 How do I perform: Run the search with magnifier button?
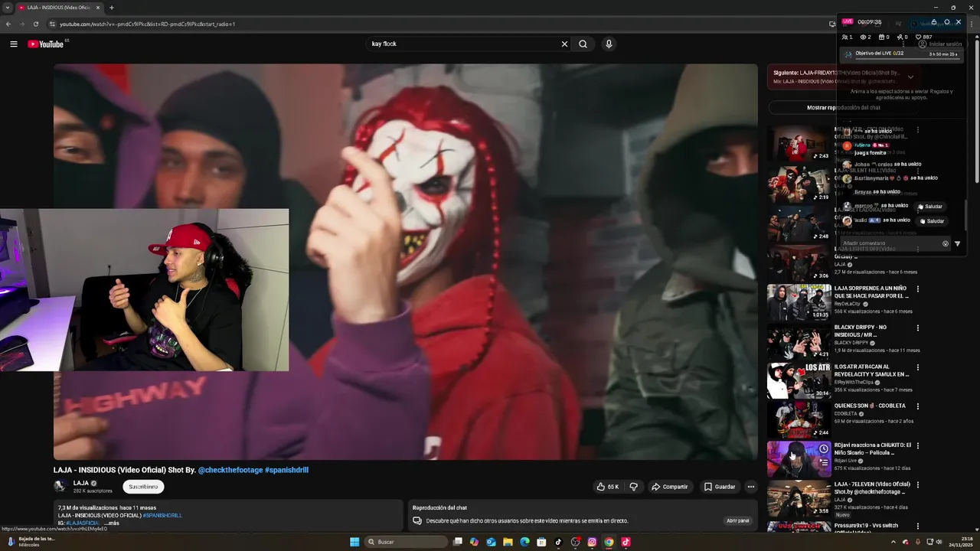[583, 44]
